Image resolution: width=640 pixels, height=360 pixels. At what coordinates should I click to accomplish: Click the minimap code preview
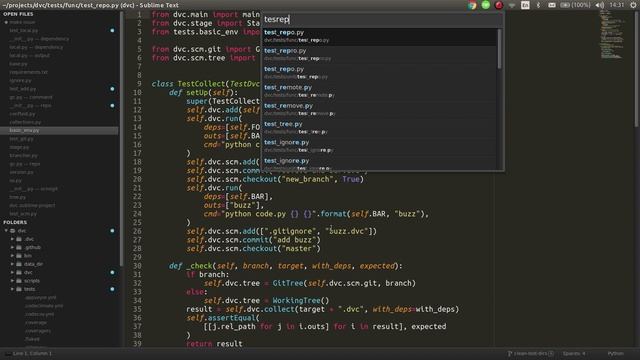click(x=611, y=35)
